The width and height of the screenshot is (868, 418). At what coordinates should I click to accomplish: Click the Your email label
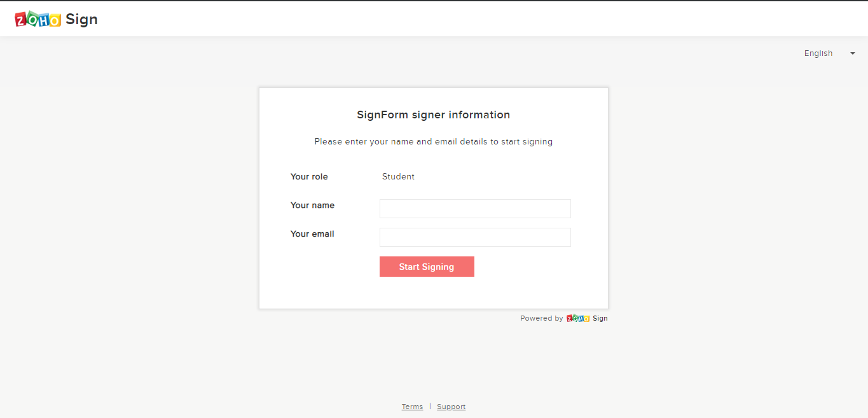pos(312,234)
